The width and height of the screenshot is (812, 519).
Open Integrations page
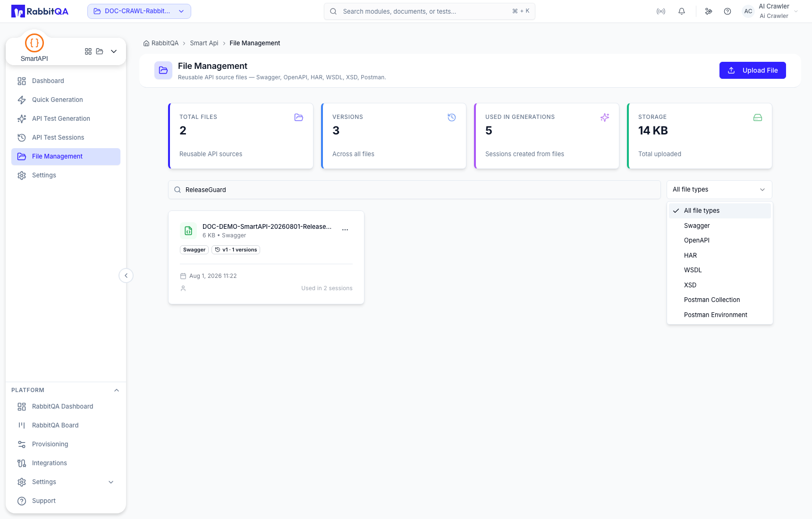tap(66, 463)
